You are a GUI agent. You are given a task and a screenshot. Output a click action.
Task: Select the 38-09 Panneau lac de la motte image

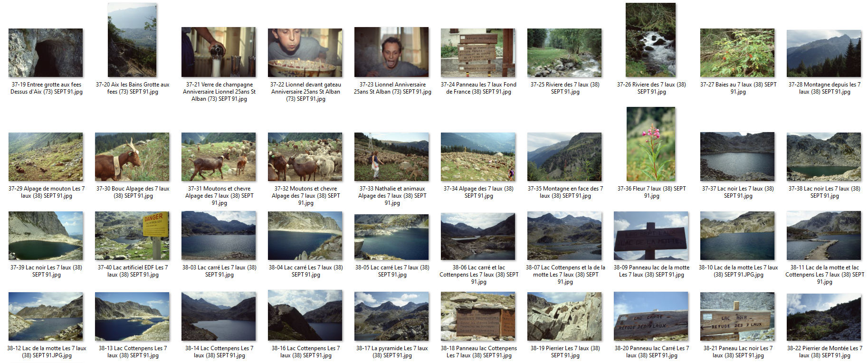(651, 236)
